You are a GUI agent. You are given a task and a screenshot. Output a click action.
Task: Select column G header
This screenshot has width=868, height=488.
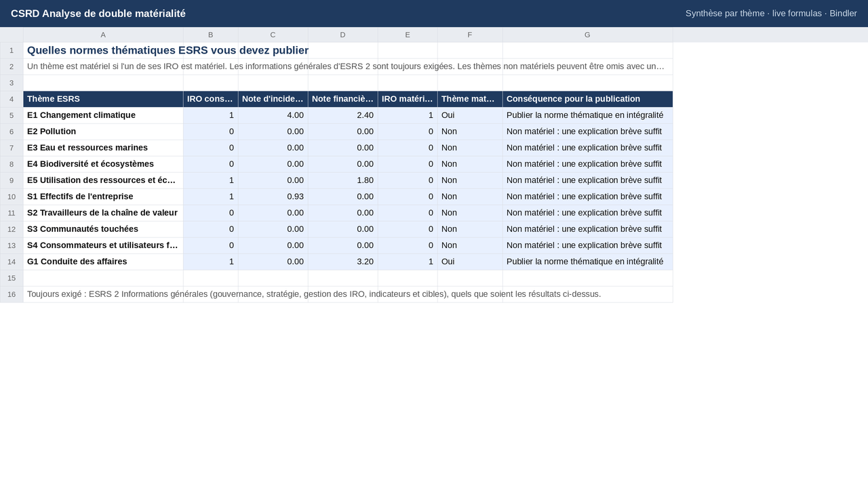(587, 35)
